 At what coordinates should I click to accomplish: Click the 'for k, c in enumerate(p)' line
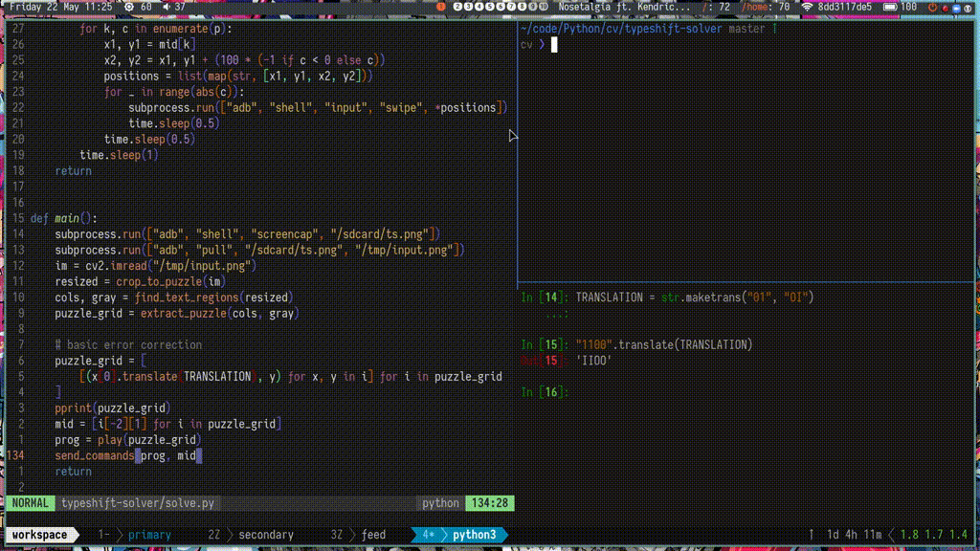[156, 29]
